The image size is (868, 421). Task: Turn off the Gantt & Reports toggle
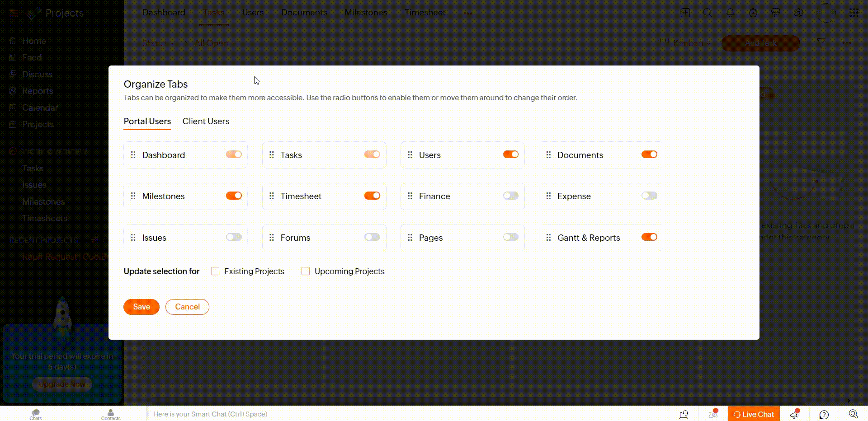pyautogui.click(x=649, y=237)
